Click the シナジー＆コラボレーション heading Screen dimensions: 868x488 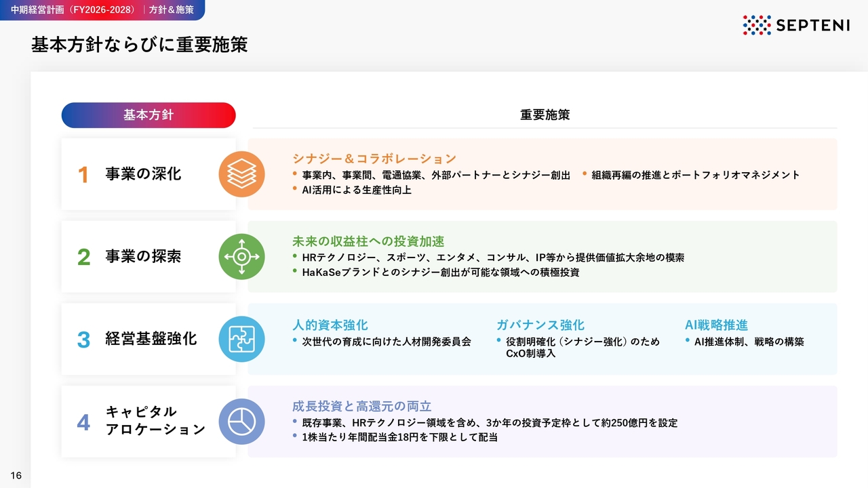point(374,159)
